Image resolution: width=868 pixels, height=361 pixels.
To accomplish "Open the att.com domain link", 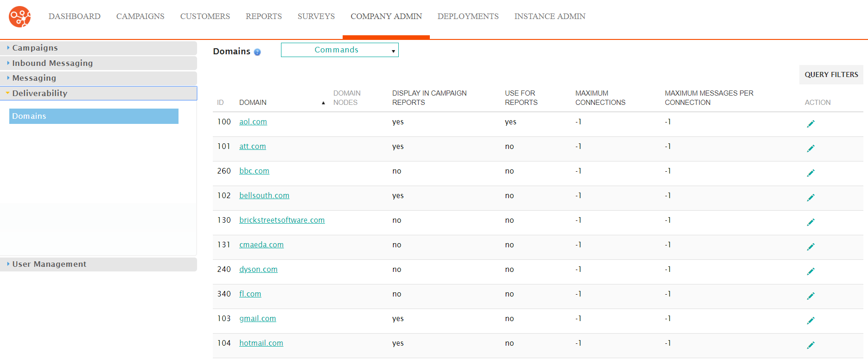I will click(252, 146).
